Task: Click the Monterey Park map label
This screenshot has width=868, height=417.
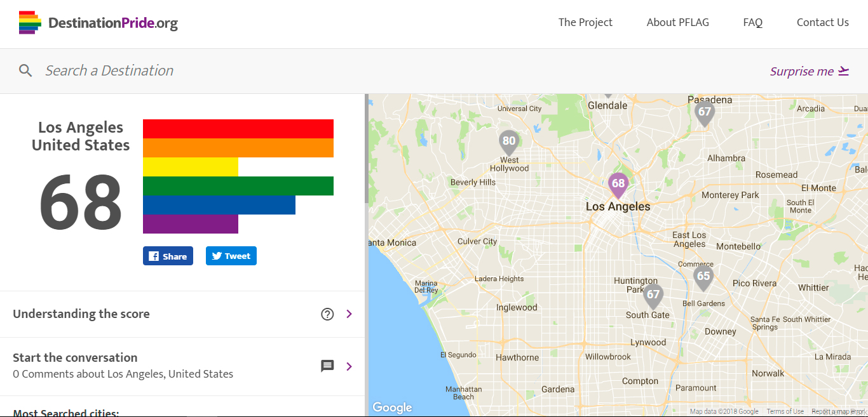Action: point(730,195)
